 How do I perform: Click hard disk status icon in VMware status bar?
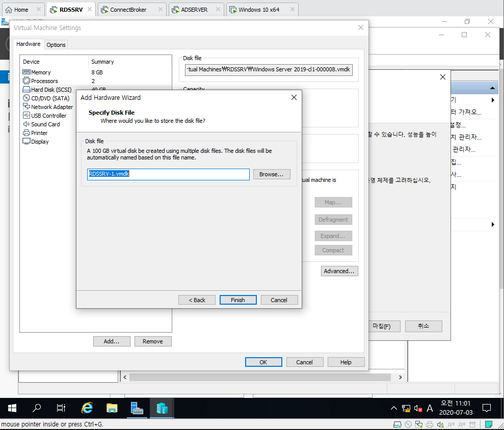coord(397,424)
